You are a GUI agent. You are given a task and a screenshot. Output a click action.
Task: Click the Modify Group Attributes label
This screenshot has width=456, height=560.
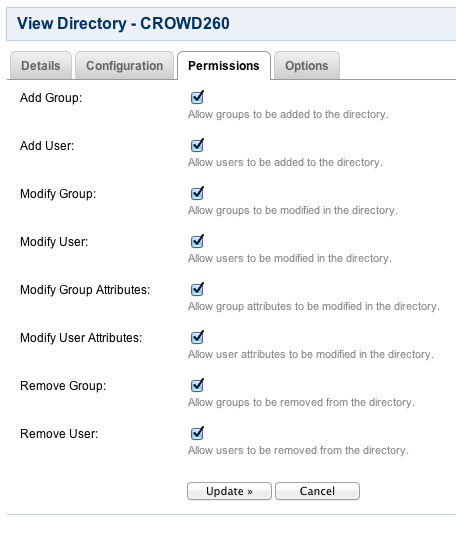click(85, 290)
